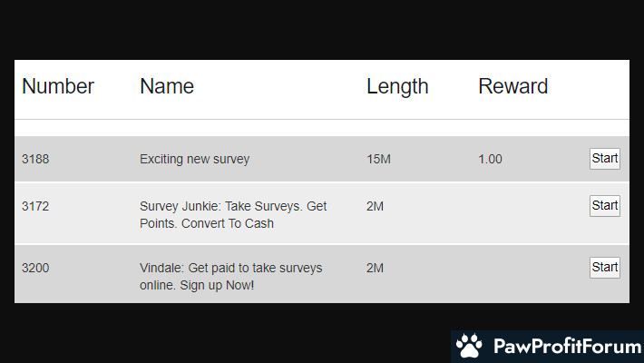This screenshot has width=644, height=363.
Task: Click the 2M length for Vindale
Action: (x=375, y=269)
